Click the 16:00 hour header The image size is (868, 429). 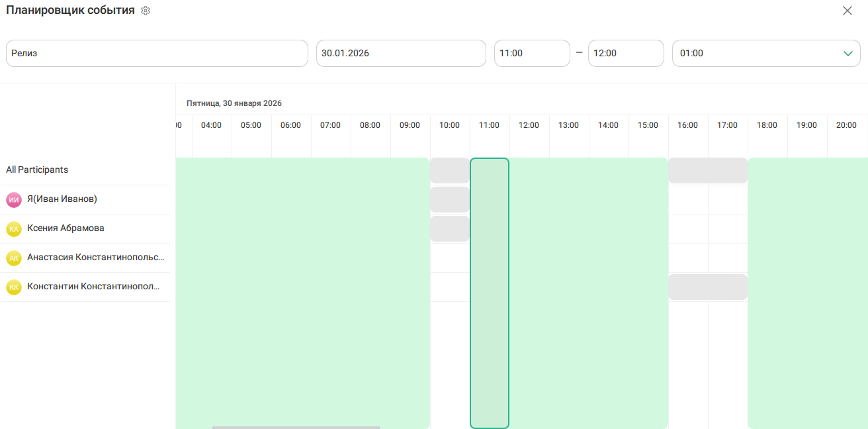click(x=687, y=125)
